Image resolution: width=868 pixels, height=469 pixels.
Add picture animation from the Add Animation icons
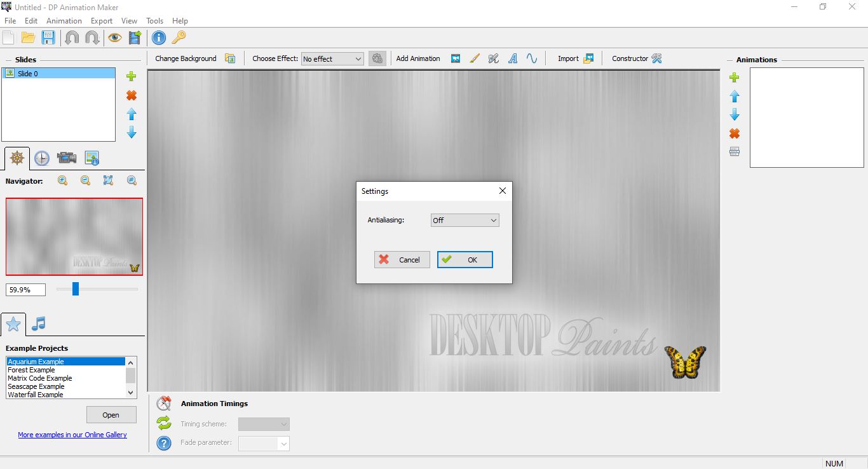(456, 58)
